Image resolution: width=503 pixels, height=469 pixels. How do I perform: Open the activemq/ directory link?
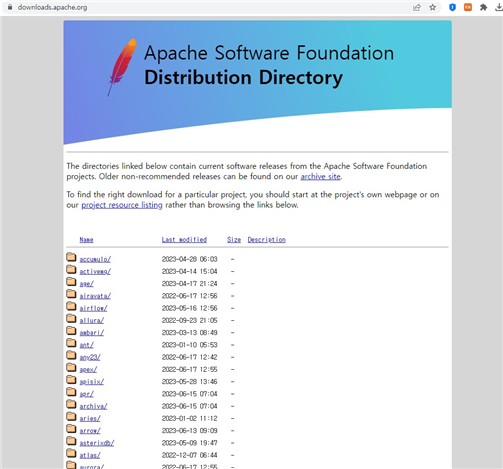coord(95,271)
